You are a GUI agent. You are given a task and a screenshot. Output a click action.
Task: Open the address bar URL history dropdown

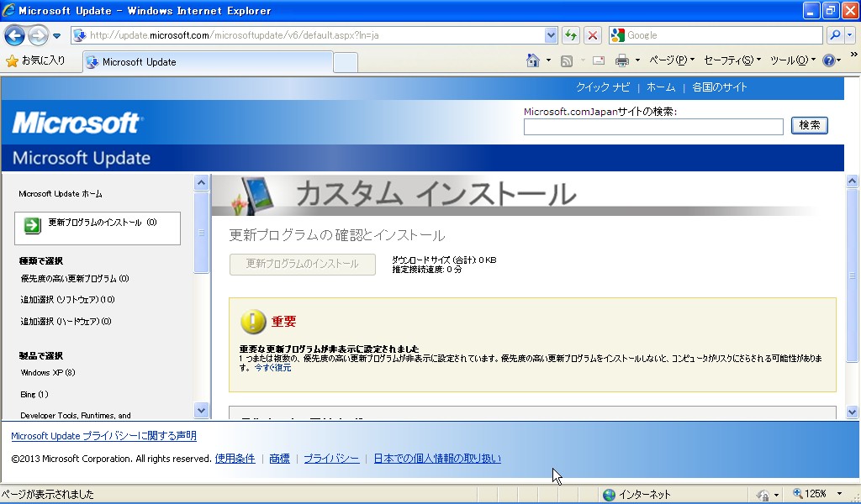coord(552,35)
